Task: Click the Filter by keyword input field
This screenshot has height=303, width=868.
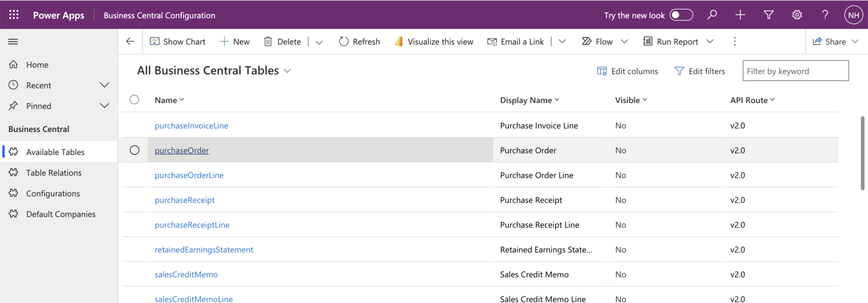Action: coord(795,71)
